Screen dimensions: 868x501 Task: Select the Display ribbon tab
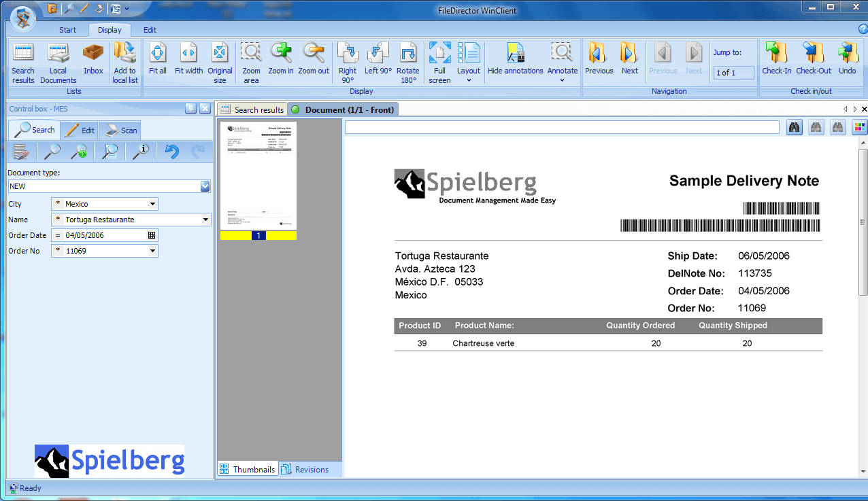tap(110, 30)
